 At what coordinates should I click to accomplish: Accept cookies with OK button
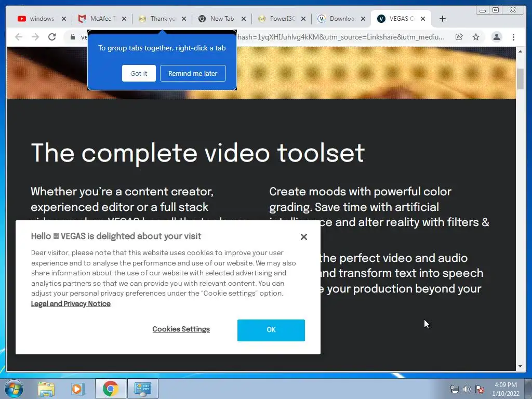(x=271, y=330)
